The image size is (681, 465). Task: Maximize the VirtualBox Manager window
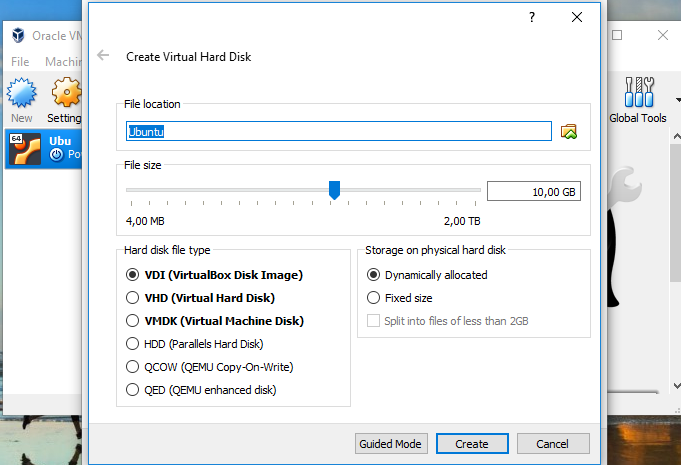click(x=617, y=35)
